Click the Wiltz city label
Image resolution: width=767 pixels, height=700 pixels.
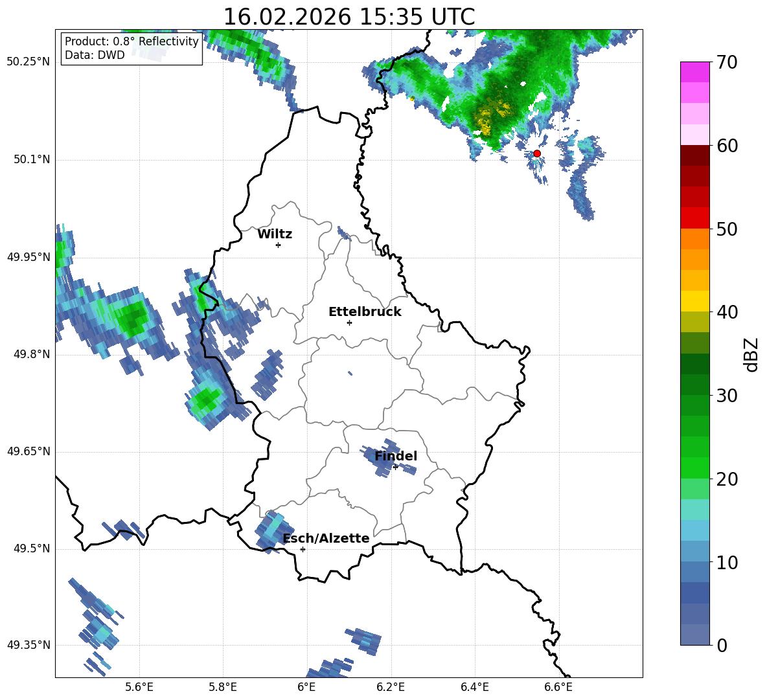[275, 234]
